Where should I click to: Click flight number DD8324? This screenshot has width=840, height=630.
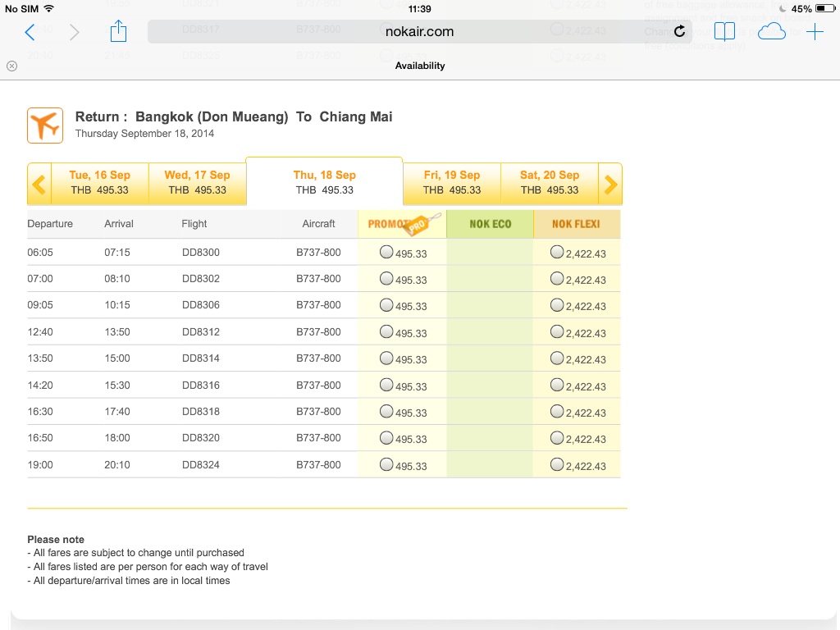click(x=201, y=464)
